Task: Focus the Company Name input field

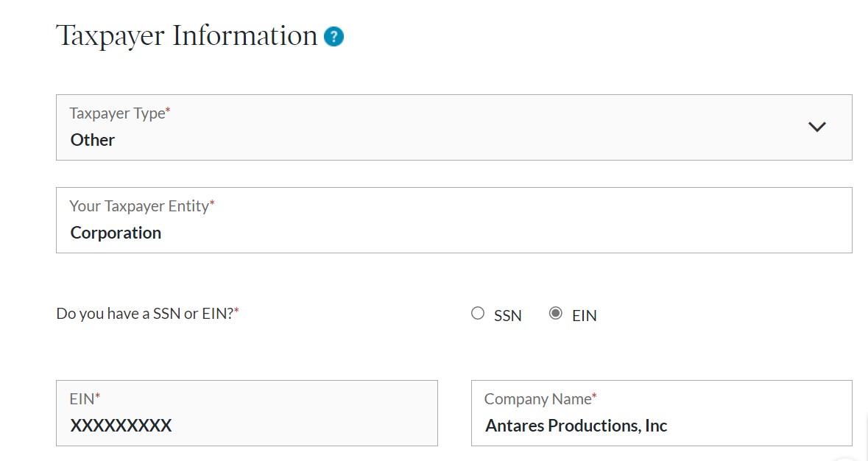Action: (x=662, y=413)
